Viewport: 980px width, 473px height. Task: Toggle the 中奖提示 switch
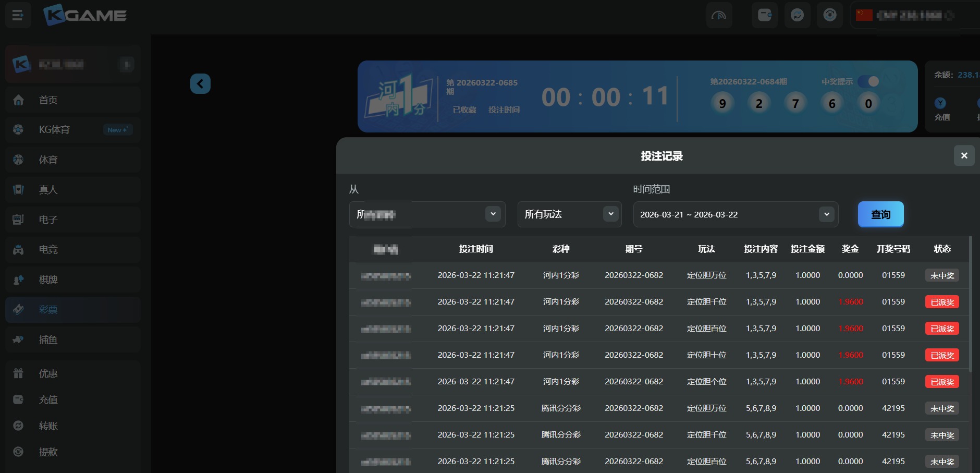click(x=868, y=81)
